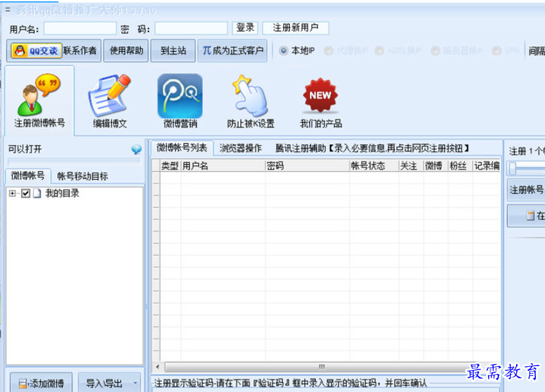The height and width of the screenshot is (392, 545).
Task: Click the 粉丝 column header
Action: click(460, 166)
